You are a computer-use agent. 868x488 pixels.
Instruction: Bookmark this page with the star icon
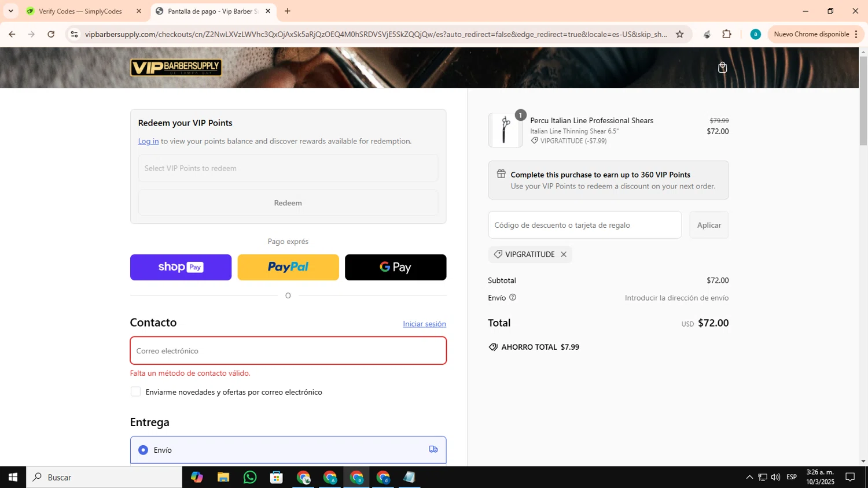pos(680,34)
